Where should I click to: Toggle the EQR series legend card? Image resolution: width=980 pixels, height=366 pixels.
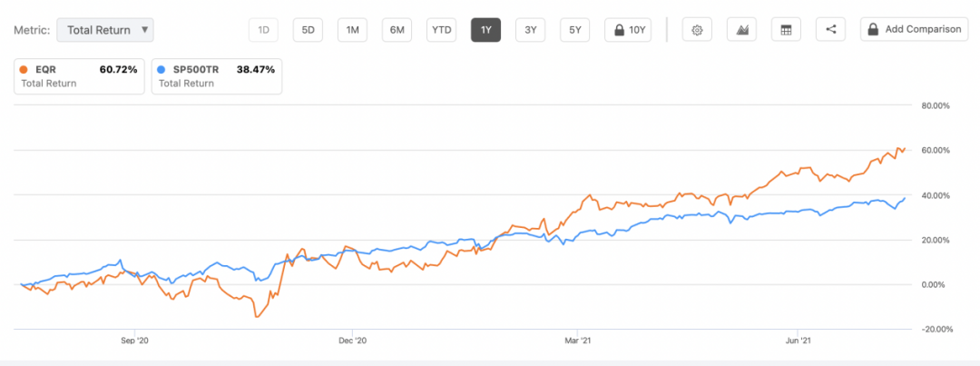(80, 76)
